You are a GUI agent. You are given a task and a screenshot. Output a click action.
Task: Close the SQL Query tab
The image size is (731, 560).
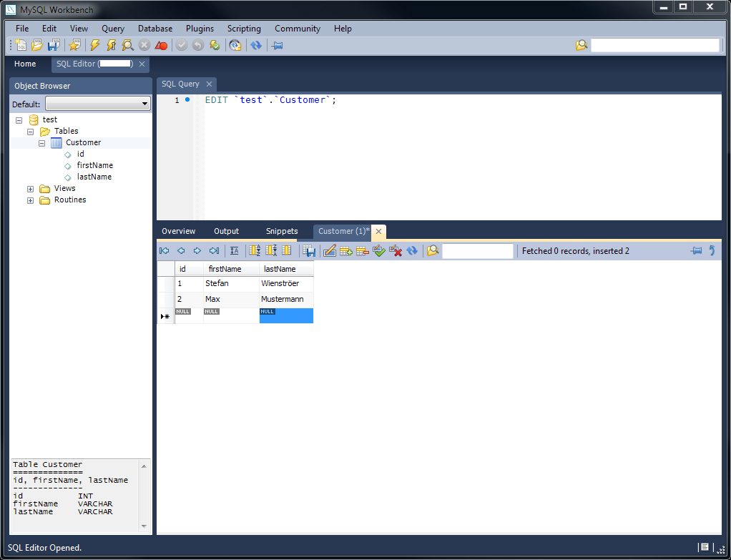pos(209,84)
